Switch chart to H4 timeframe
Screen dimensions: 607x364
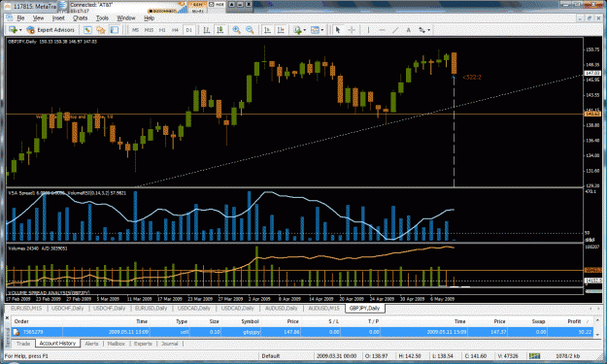coord(176,30)
